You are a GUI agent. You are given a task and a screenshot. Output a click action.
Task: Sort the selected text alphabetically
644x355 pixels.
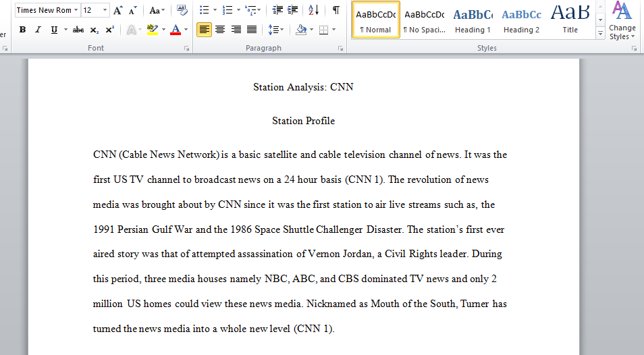[313, 10]
